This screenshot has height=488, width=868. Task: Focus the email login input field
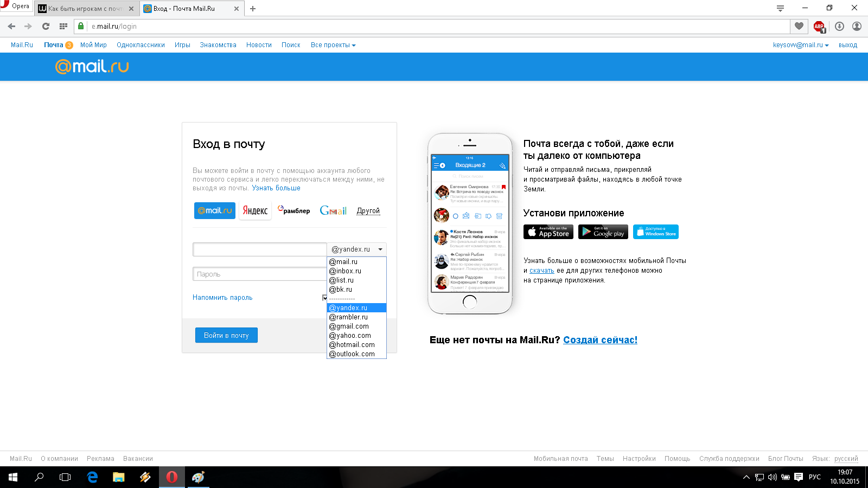[260, 249]
